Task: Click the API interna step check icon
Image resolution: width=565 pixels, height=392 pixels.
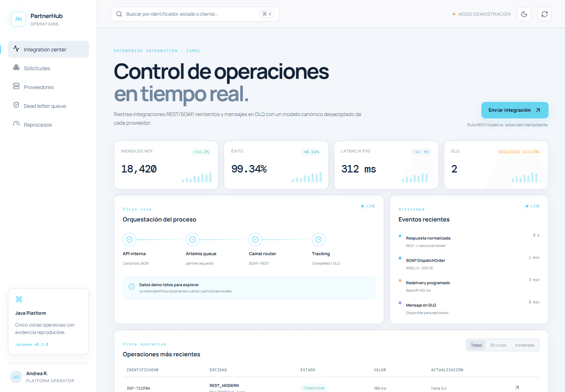Action: click(129, 240)
